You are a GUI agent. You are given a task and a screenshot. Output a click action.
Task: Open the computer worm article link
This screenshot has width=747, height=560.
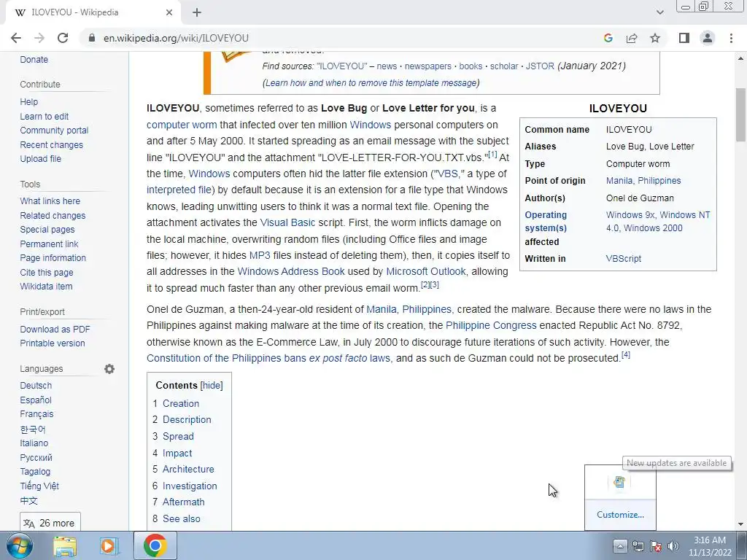182,125
